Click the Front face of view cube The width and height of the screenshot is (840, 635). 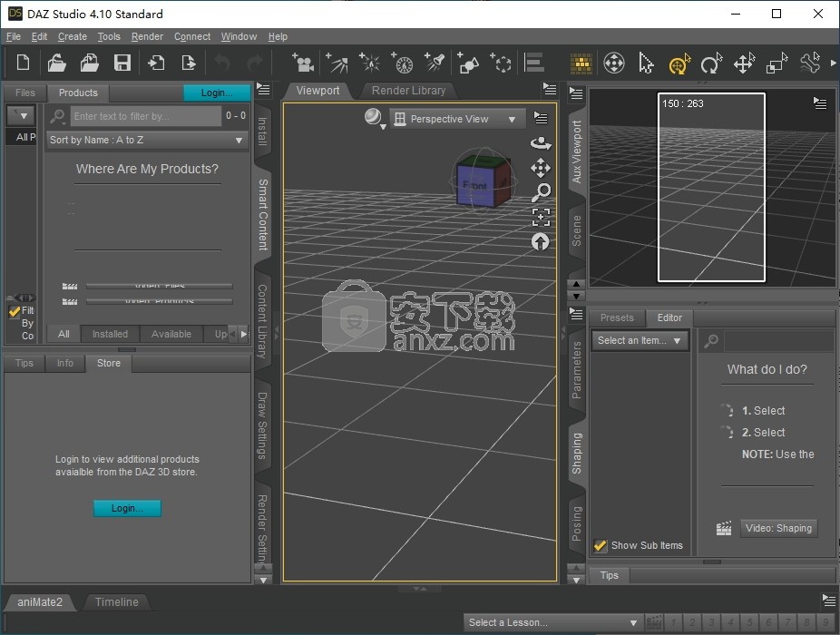(x=474, y=185)
